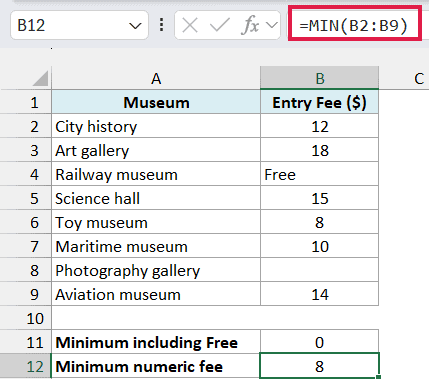Viewport: 429px width, 379px height.
Task: Click the Minimum including Free result 0
Action: [319, 342]
